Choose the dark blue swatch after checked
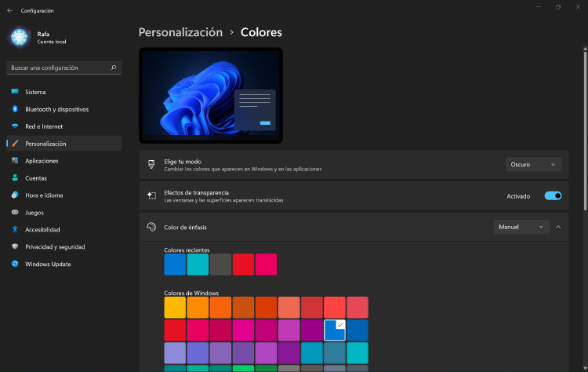 (358, 330)
